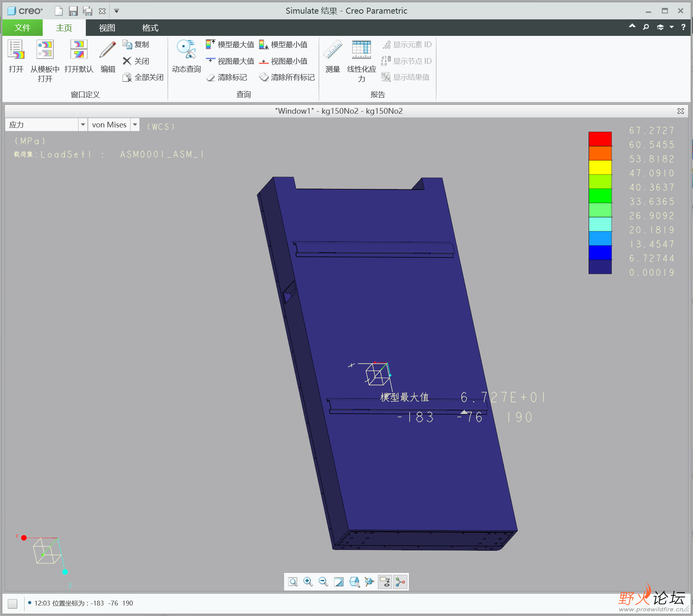The image size is (693, 616).
Task: Open results window with 打开 icon
Action: (16, 56)
